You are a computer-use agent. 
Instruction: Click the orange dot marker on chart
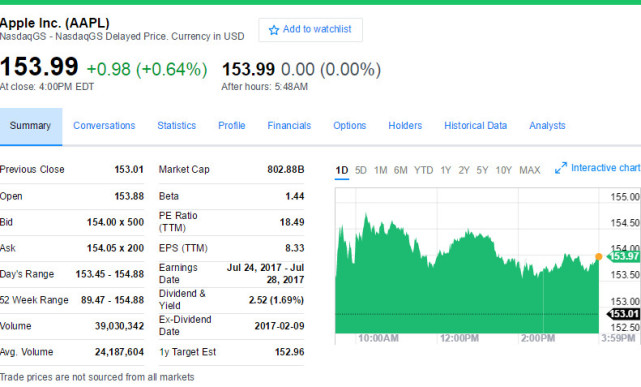coord(598,257)
